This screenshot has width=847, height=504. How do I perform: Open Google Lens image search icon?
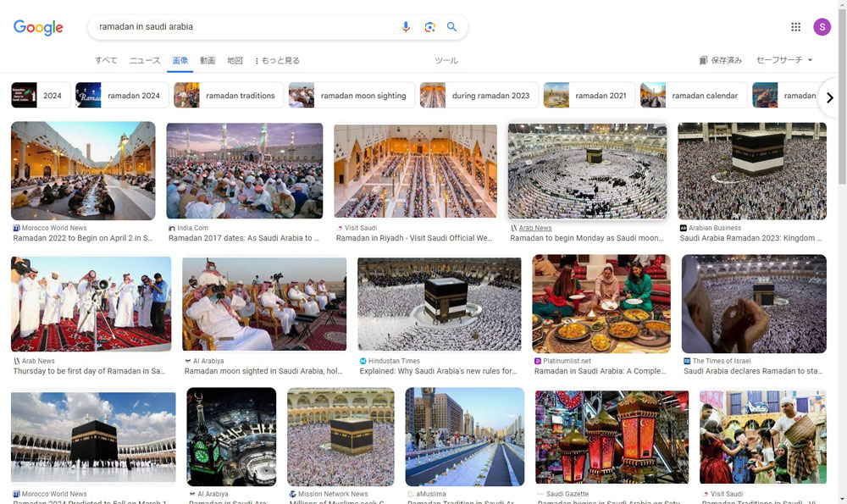coord(429,27)
